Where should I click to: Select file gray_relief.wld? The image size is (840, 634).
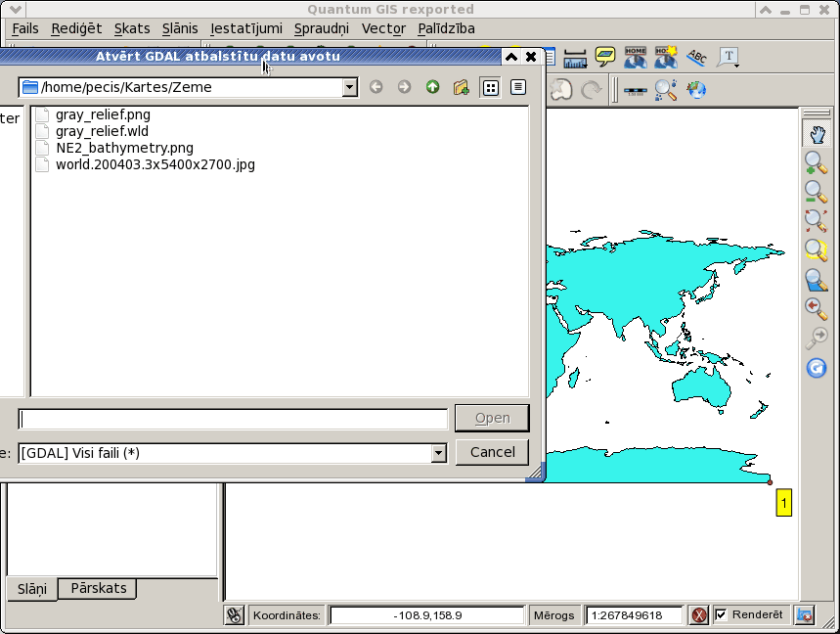click(x=102, y=131)
